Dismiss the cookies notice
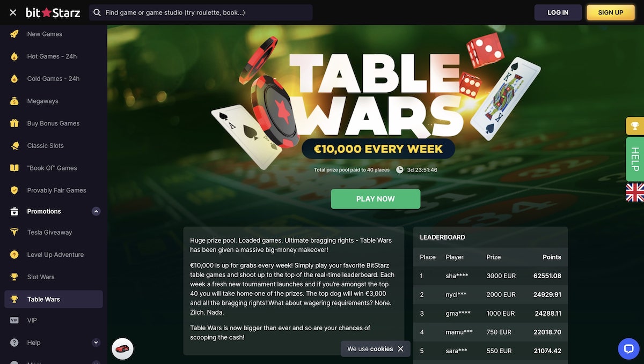Screen dimensions: 644x364 400,349
